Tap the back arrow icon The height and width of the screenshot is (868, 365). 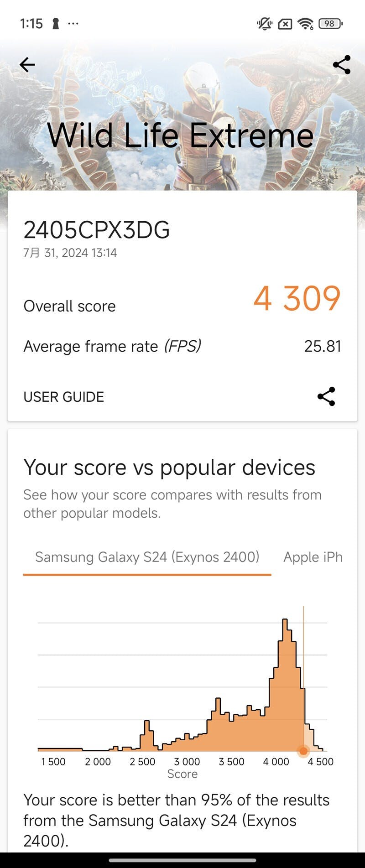tap(27, 65)
